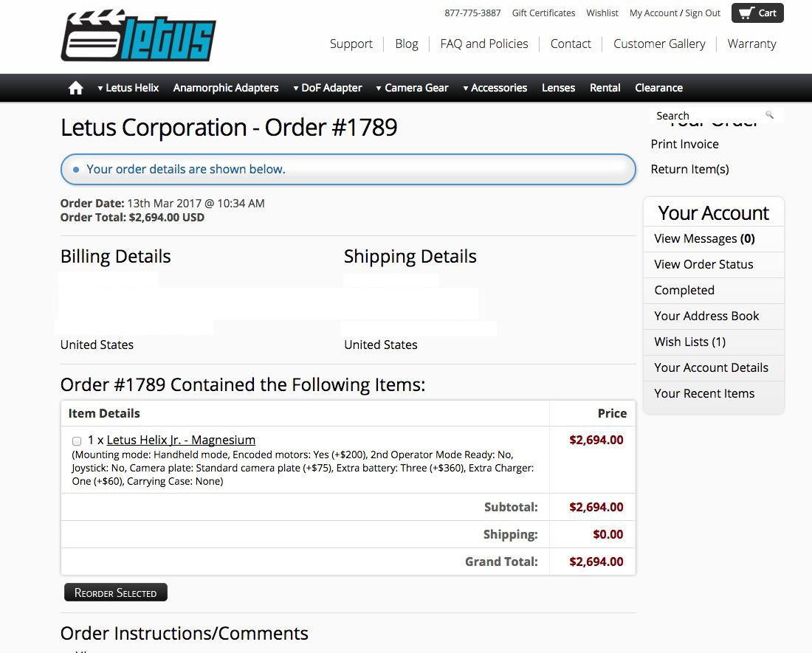This screenshot has width=812, height=653.
Task: Open the shopping Cart icon button
Action: tap(757, 13)
